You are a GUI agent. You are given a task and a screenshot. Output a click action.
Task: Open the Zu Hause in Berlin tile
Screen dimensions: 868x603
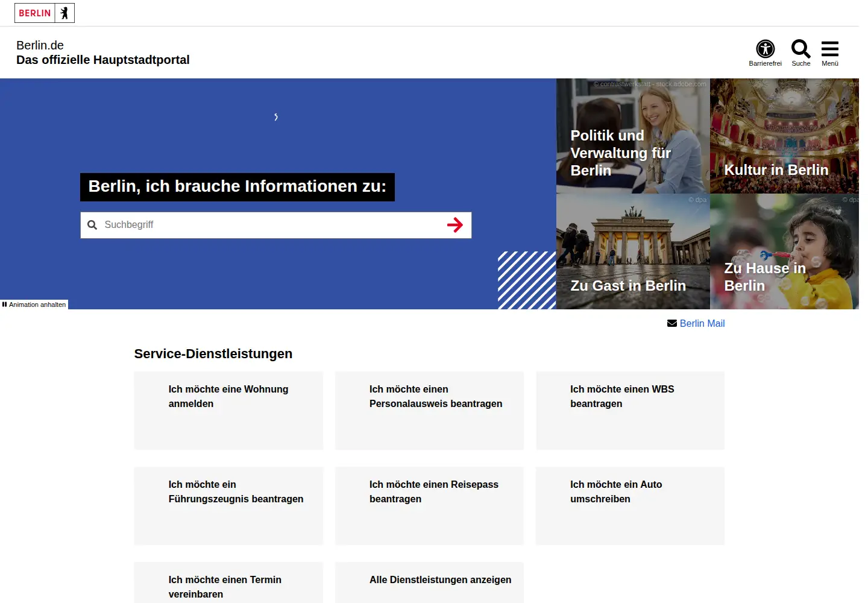pyautogui.click(x=784, y=251)
